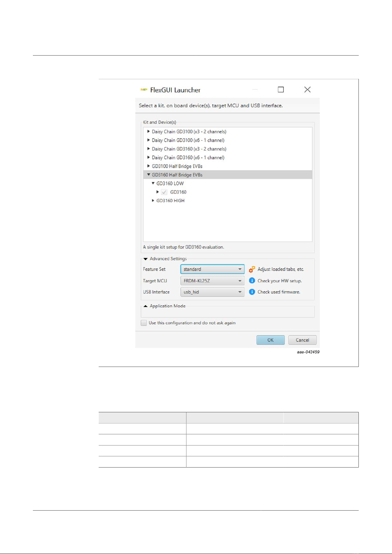Expand Daisy Chain GD3100 (x6 - 1 channel) arrow

[x=149, y=140]
